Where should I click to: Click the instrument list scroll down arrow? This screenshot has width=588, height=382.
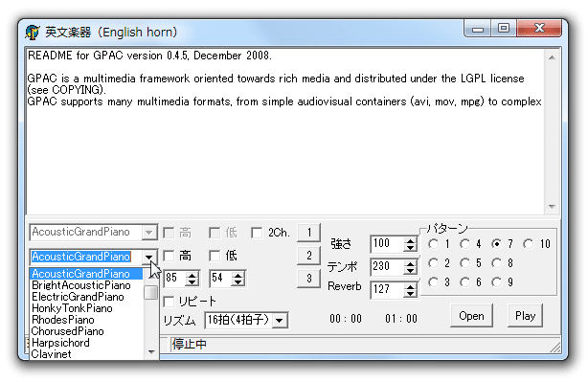point(151,352)
